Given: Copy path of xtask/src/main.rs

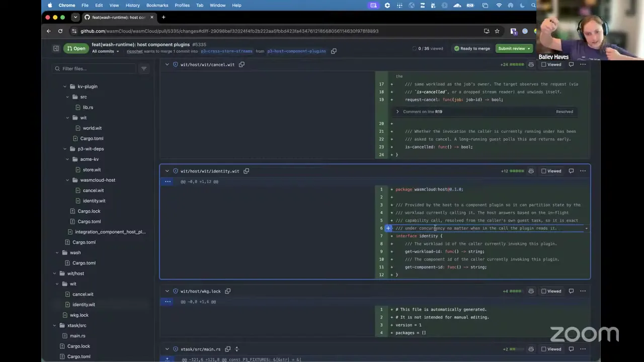Looking at the screenshot, I should [x=228, y=349].
